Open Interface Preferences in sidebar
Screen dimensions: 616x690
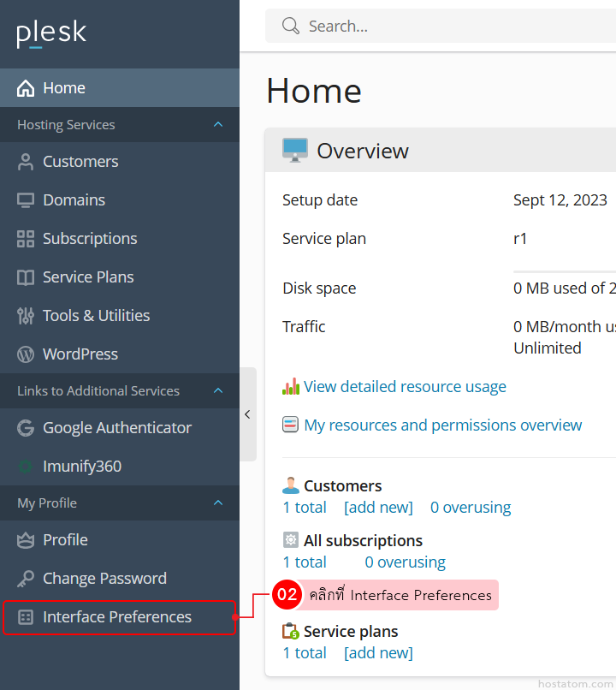117,617
